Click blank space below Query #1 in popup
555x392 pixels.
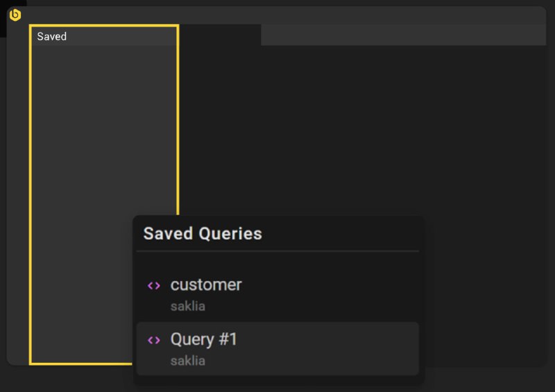click(277, 380)
